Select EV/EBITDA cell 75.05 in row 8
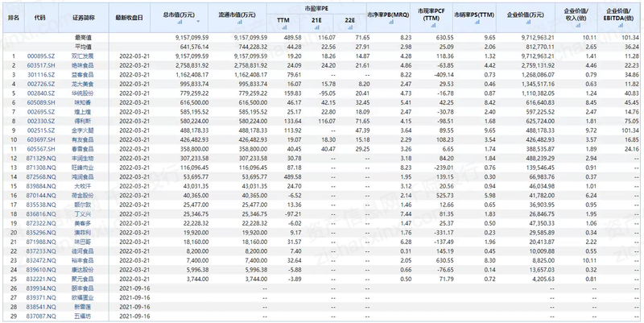Screen dimensions: 644x323 (x=633, y=121)
